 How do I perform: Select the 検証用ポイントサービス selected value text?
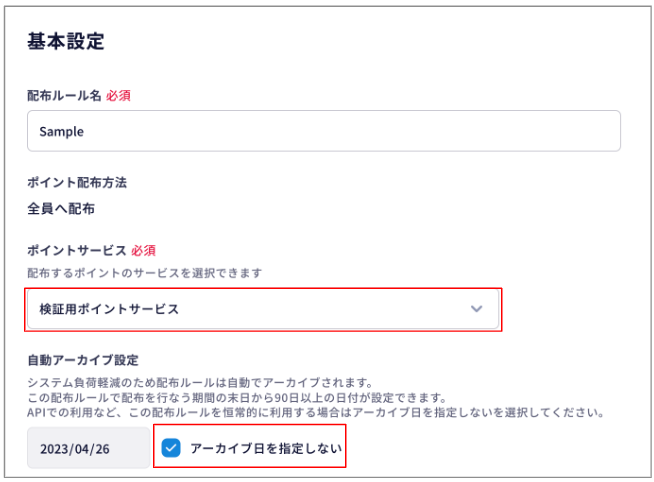tap(109, 309)
